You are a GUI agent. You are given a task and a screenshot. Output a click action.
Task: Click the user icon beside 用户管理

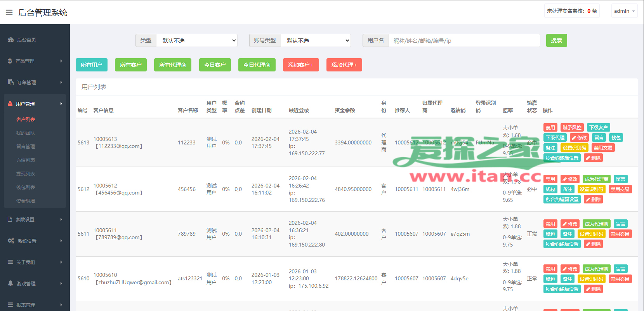coord(10,104)
